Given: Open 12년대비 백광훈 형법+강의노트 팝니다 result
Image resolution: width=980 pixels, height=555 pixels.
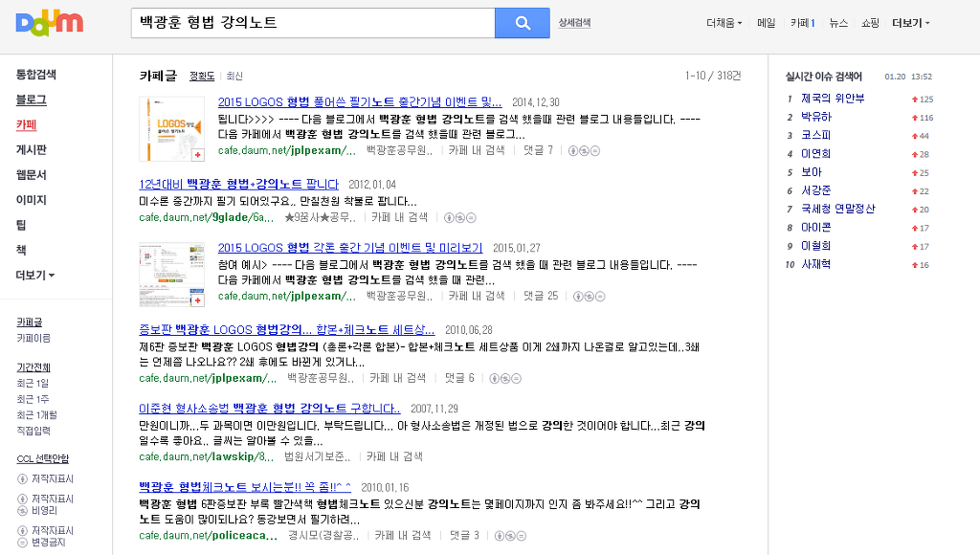Looking at the screenshot, I should pyautogui.click(x=238, y=185).
